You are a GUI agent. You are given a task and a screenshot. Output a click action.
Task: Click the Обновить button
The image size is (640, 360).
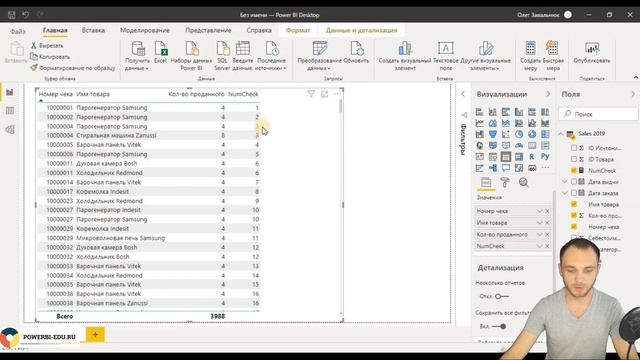pos(356,53)
